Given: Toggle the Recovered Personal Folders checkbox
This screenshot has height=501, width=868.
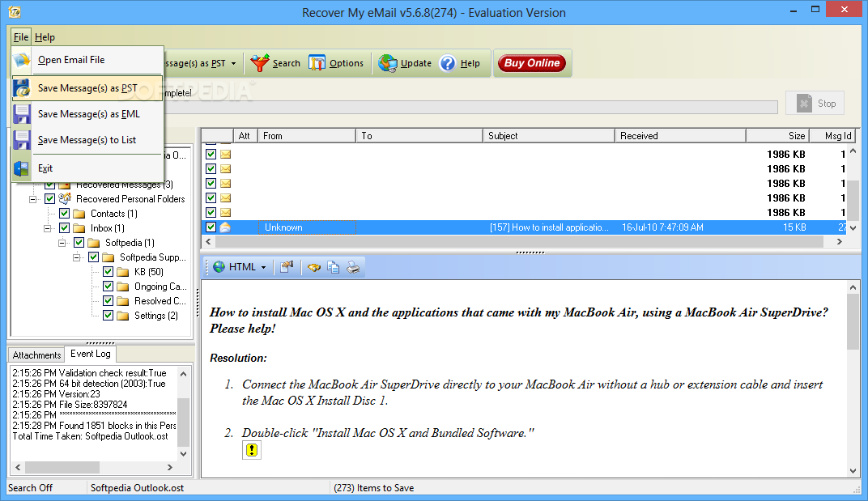Looking at the screenshot, I should click(50, 199).
